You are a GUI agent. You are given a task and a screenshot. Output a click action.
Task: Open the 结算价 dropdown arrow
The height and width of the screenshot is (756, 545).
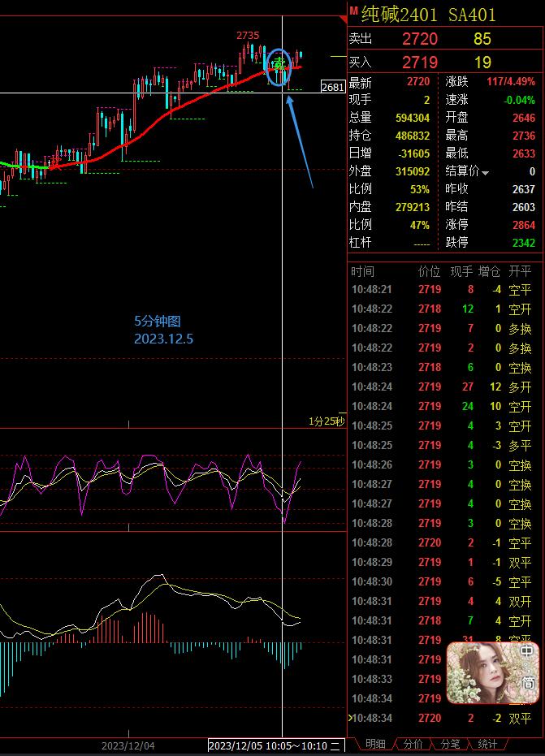tap(485, 173)
